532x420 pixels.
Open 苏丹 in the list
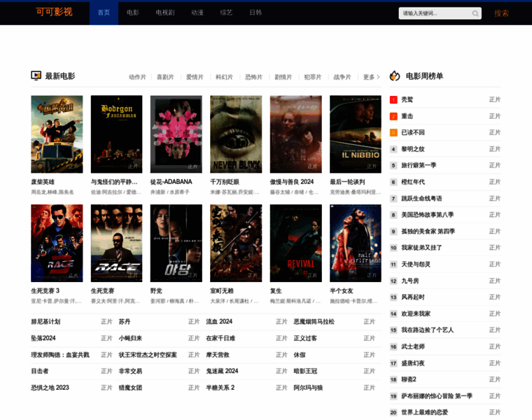(x=125, y=321)
